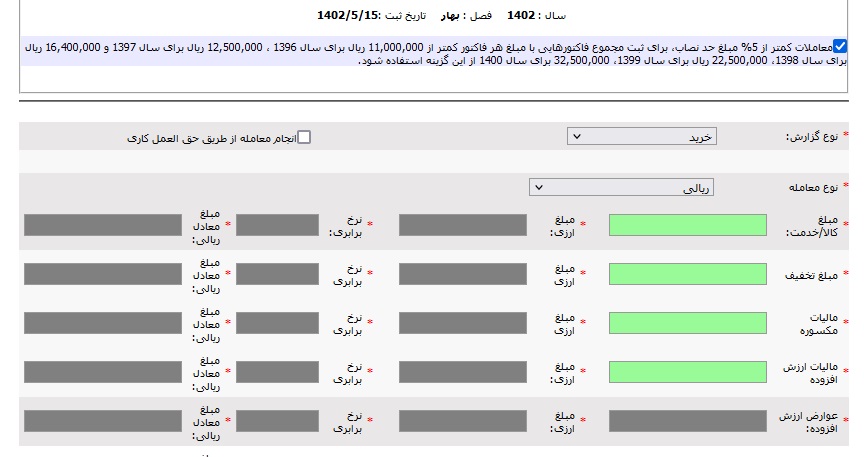
Task: Click 'مبلغ ارزی' field in the مبلغ کالا/خدمت row
Action: 462,225
